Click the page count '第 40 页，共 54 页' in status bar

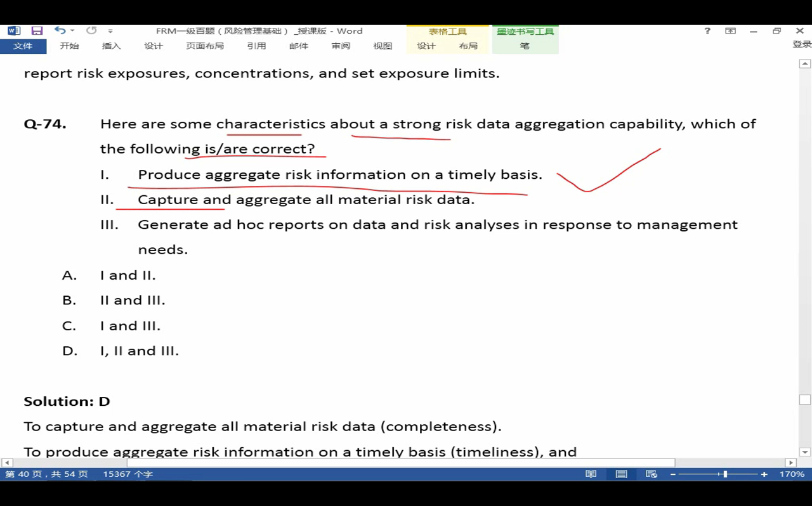47,474
